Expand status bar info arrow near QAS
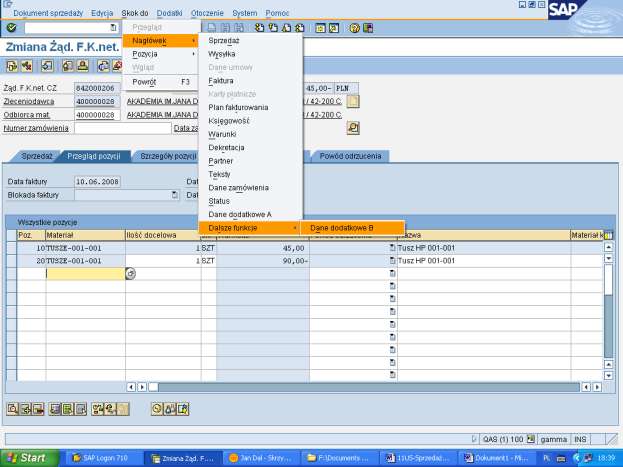 [x=474, y=439]
